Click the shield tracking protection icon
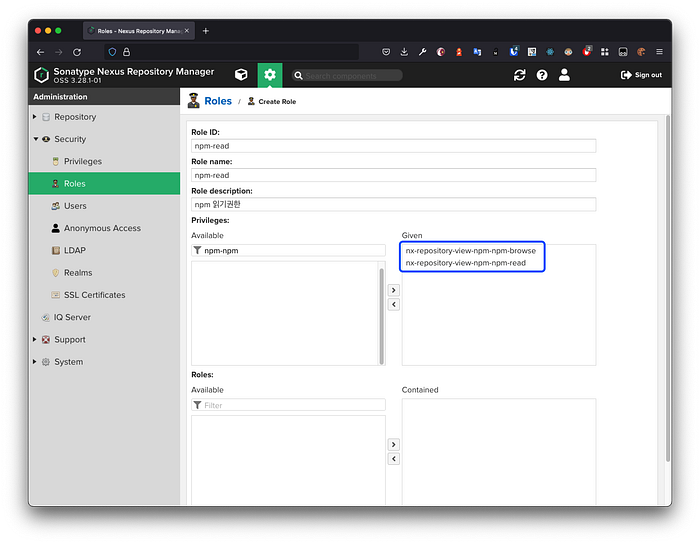Screen dimensions: 700x544 112,52
